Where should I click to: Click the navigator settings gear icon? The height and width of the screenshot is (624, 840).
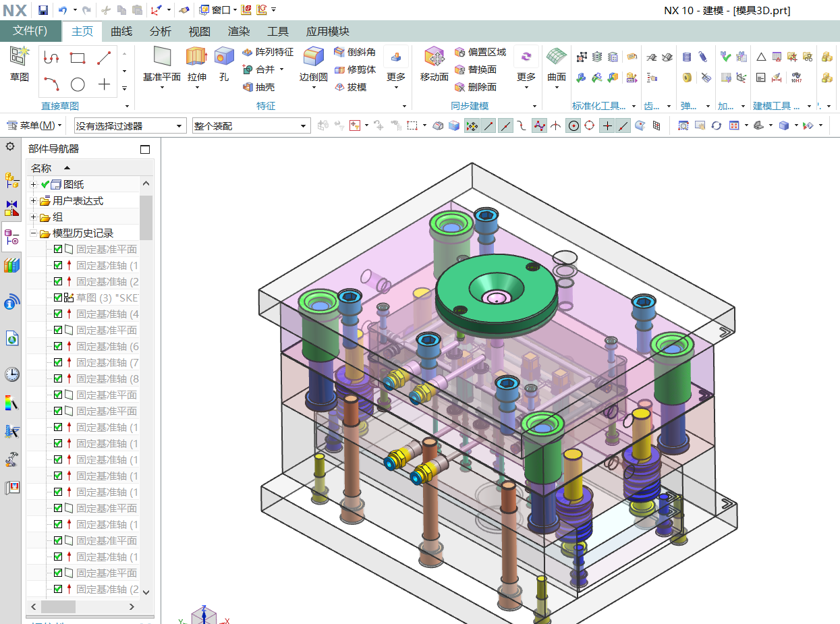[x=10, y=147]
